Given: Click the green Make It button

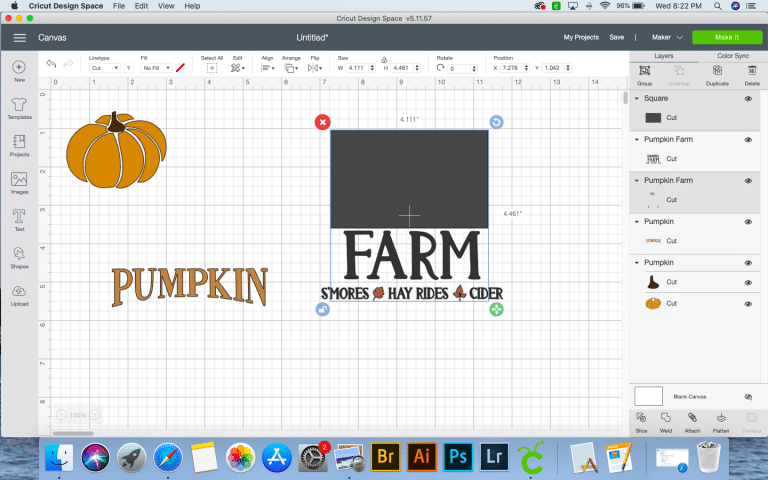Looking at the screenshot, I should [727, 37].
